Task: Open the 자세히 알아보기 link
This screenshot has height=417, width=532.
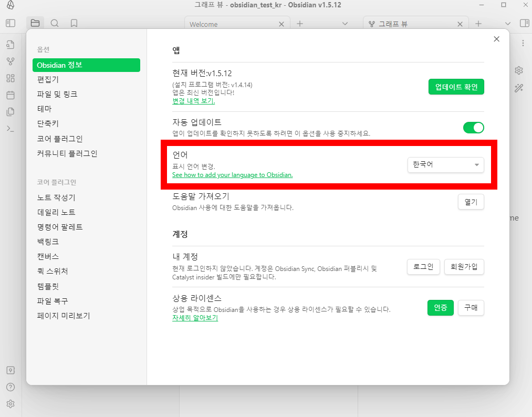Action: point(195,318)
